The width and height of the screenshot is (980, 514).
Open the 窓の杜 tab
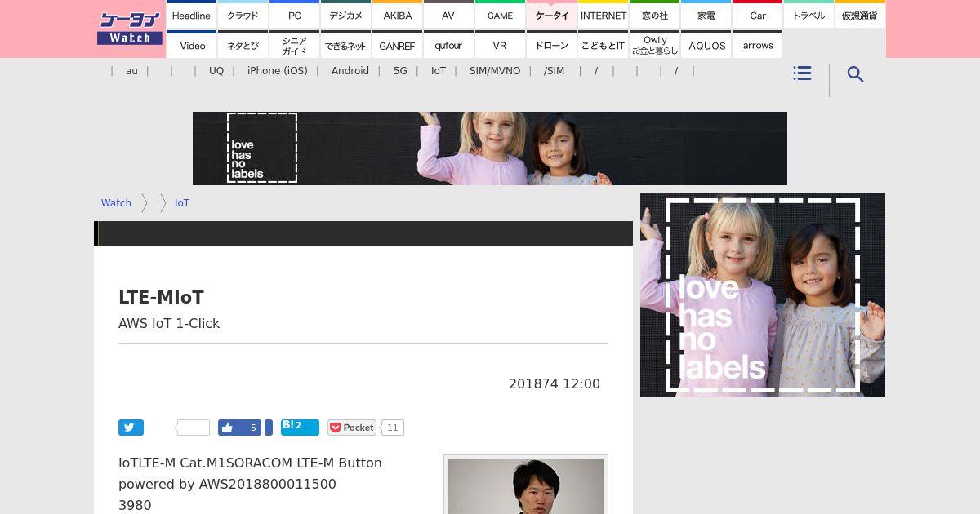pos(654,16)
